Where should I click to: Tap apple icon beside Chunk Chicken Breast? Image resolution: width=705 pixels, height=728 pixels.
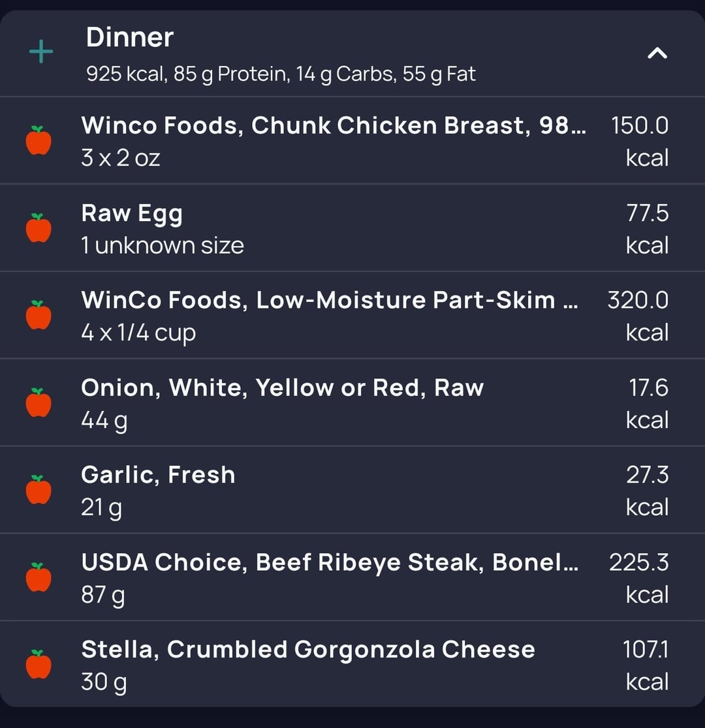[39, 141]
